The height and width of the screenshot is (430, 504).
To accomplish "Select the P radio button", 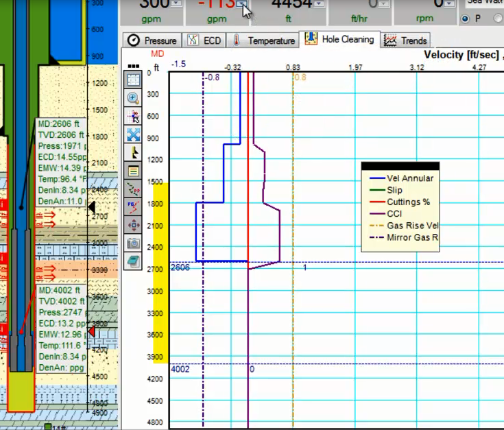I will (465, 19).
